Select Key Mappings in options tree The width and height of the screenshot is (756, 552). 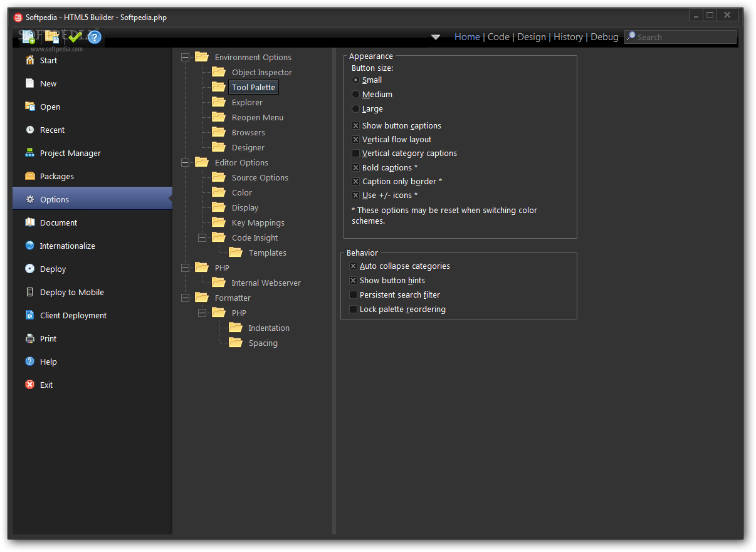pos(258,223)
